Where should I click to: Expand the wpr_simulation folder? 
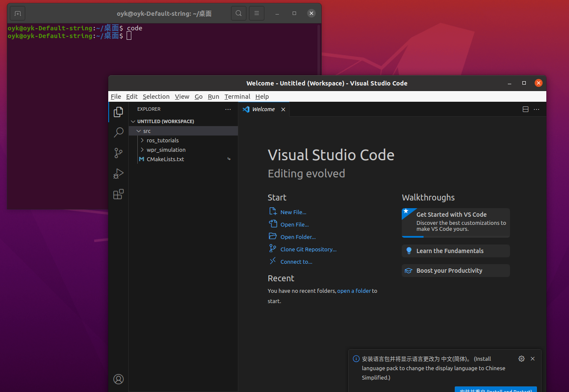point(142,150)
